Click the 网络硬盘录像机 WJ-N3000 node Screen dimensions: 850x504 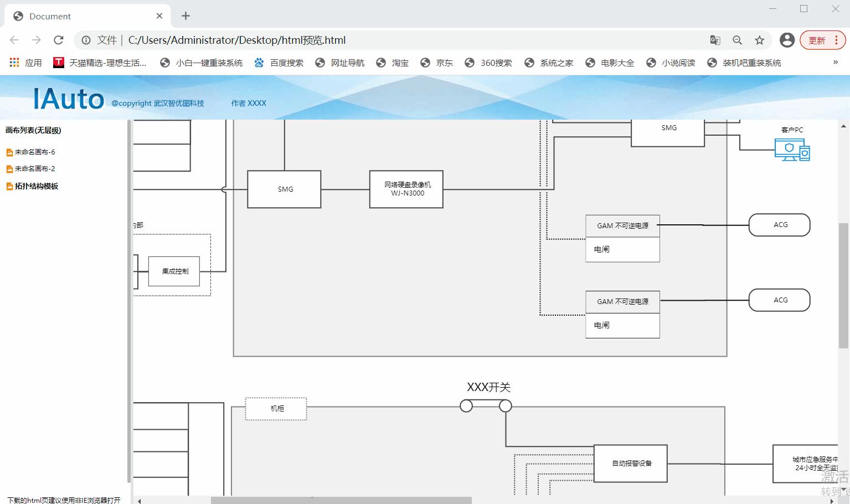coord(406,189)
